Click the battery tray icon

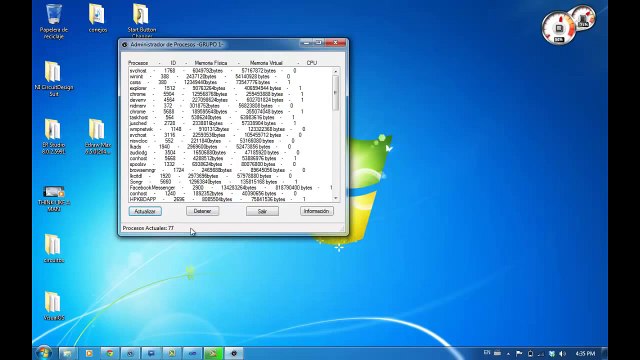click(530, 353)
